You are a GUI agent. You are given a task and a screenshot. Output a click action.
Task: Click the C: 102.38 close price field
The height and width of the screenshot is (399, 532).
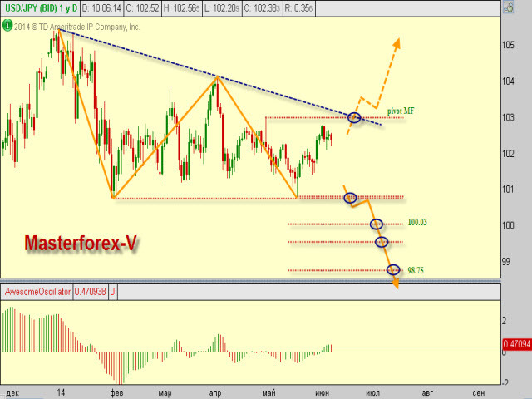[263, 7]
